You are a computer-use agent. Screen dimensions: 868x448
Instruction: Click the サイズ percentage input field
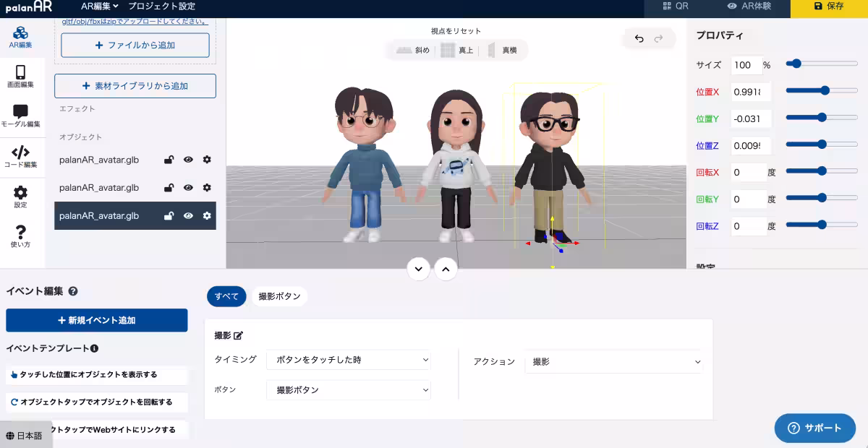tap(748, 65)
